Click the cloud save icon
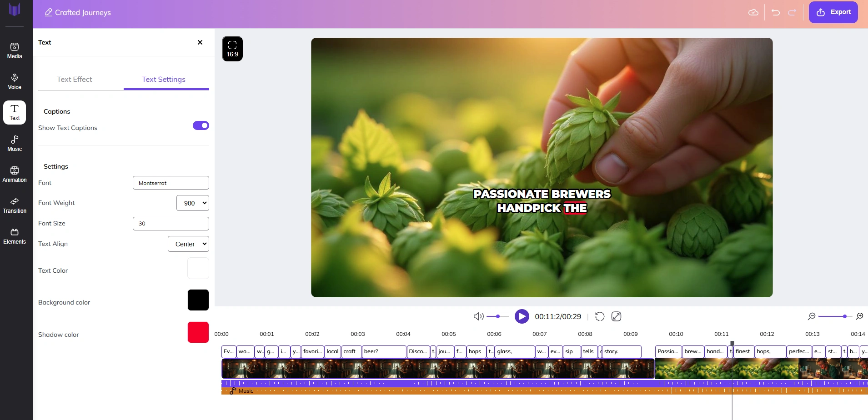This screenshot has height=420, width=868. pos(753,12)
